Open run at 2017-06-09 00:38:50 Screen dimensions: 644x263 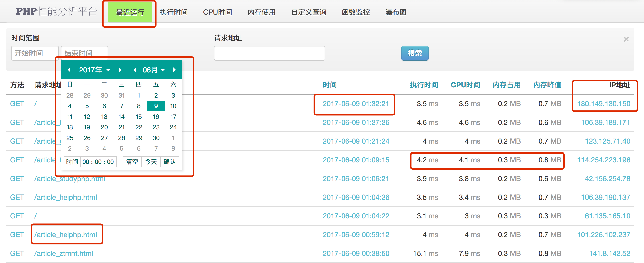point(356,253)
